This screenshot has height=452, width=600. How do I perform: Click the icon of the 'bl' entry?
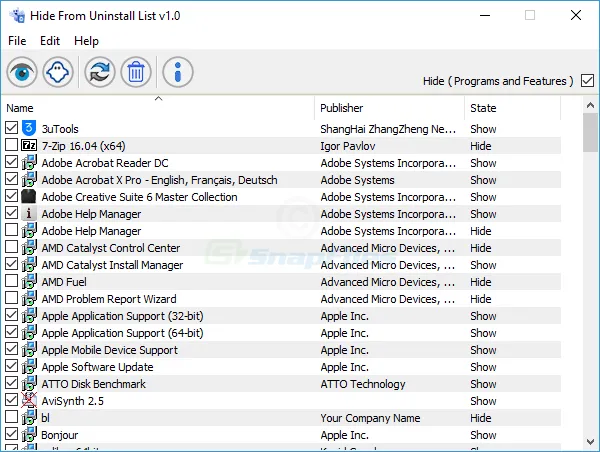[x=29, y=418]
